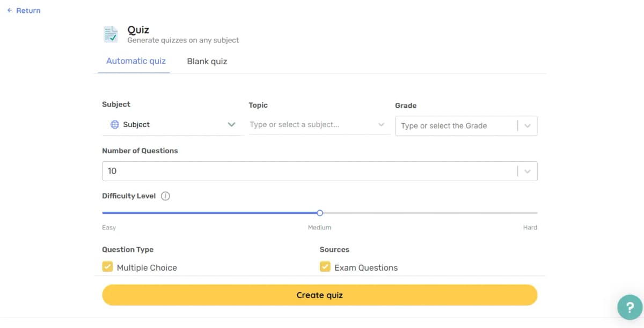
Task: Click the Quiz document checklist icon
Action: [111, 34]
